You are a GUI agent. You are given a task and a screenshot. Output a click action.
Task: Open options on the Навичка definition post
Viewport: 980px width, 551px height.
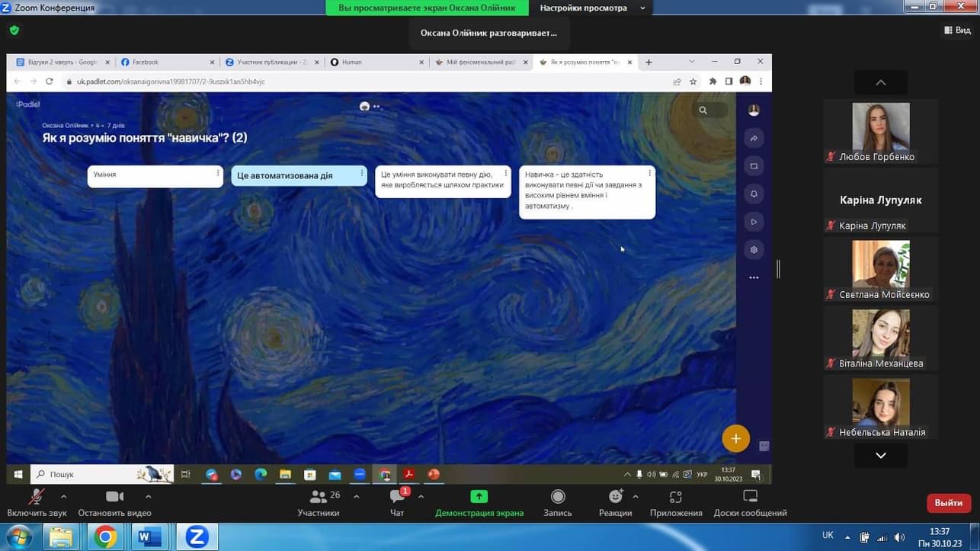649,174
